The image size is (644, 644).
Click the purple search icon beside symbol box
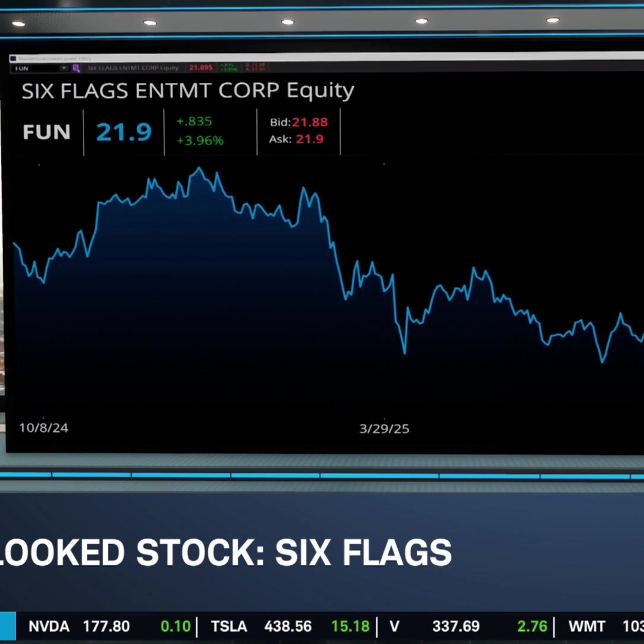76,68
